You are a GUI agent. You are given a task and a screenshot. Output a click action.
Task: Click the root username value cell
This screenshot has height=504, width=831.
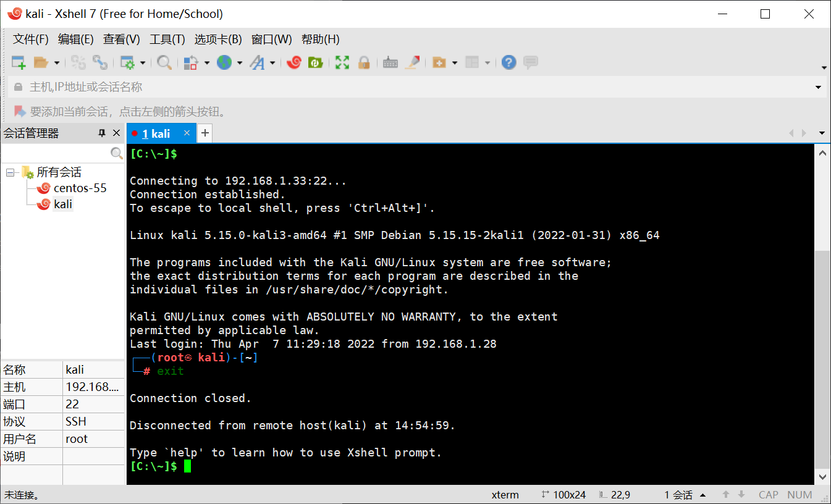pyautogui.click(x=93, y=439)
